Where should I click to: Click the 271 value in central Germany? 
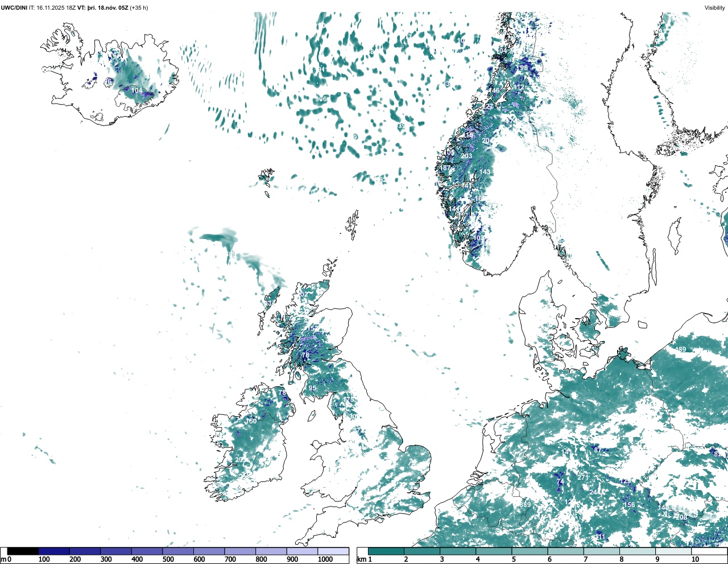point(583,477)
